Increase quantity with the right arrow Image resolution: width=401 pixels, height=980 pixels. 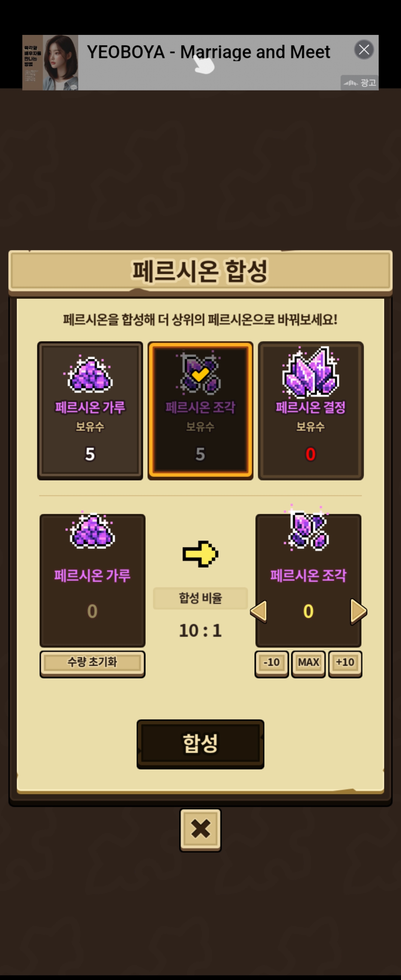click(x=358, y=612)
